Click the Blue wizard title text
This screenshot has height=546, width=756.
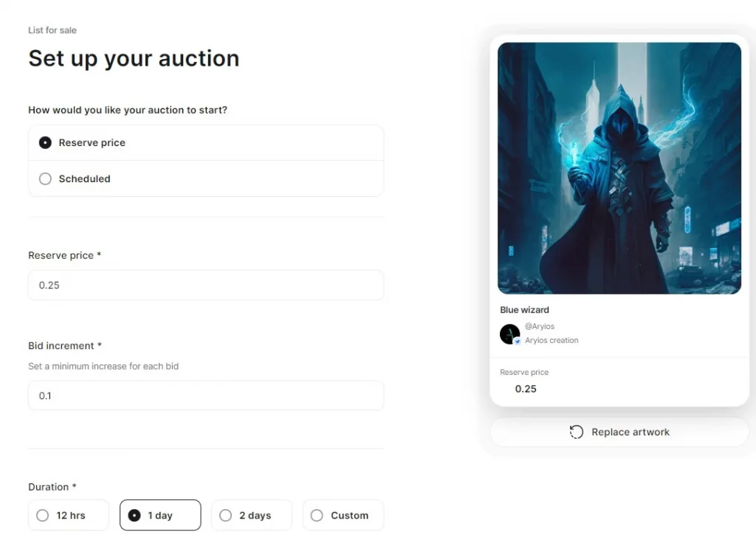pos(525,310)
